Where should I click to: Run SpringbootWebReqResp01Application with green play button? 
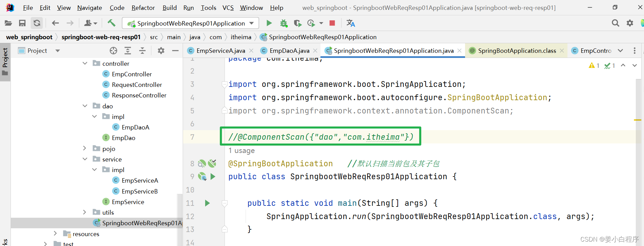point(269,23)
